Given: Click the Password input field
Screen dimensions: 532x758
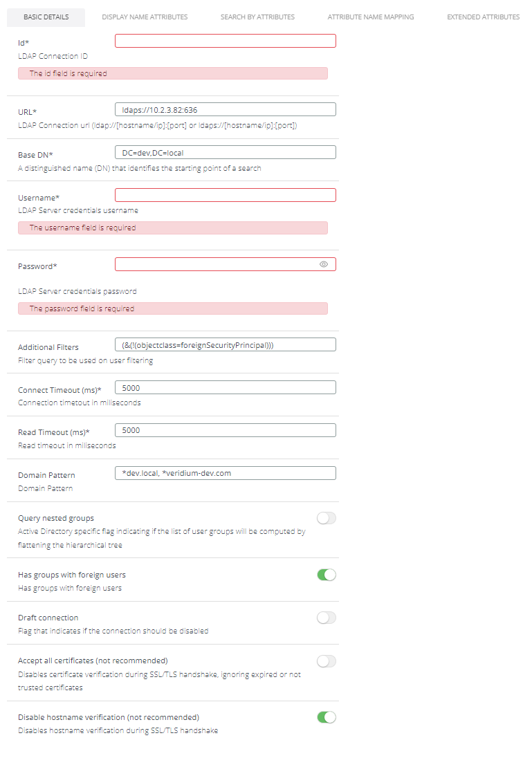Looking at the screenshot, I should 214,264.
